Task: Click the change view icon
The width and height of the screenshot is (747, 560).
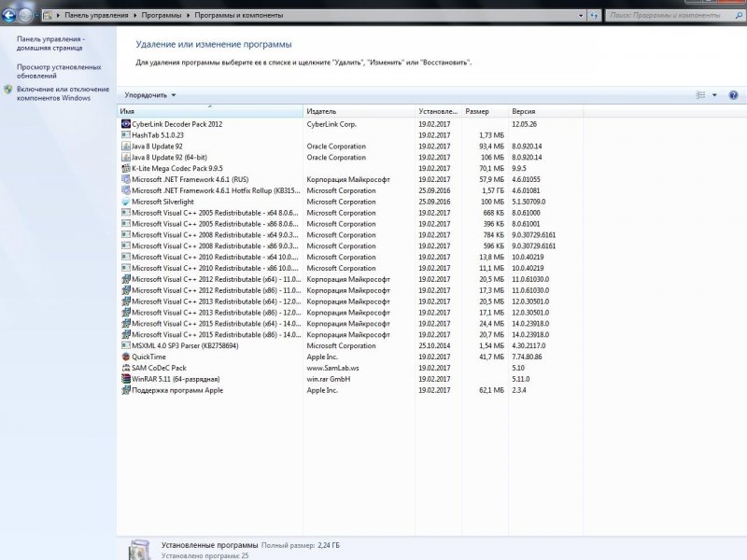Action: point(700,95)
